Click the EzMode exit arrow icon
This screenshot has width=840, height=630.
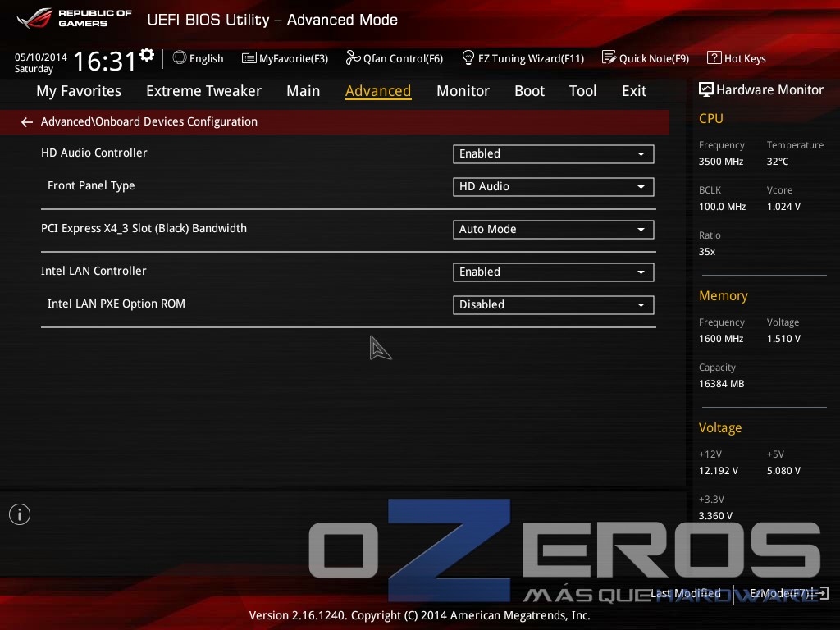[822, 593]
